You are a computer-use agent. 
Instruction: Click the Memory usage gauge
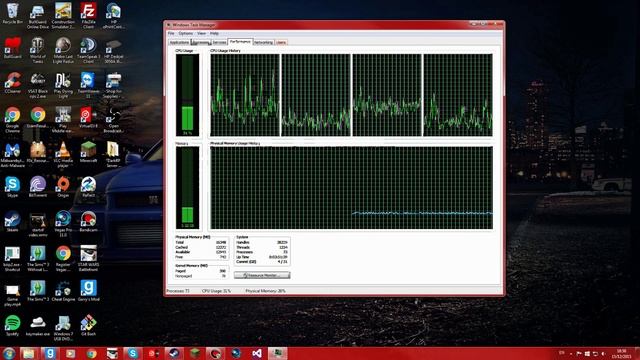[187, 188]
